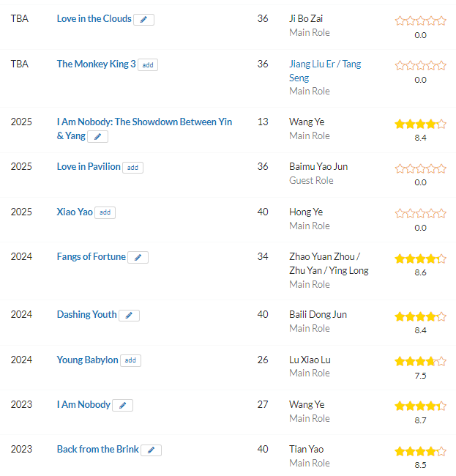This screenshot has height=476, width=456.
Task: Open the Xiao Yao title link
Action: [x=75, y=212]
